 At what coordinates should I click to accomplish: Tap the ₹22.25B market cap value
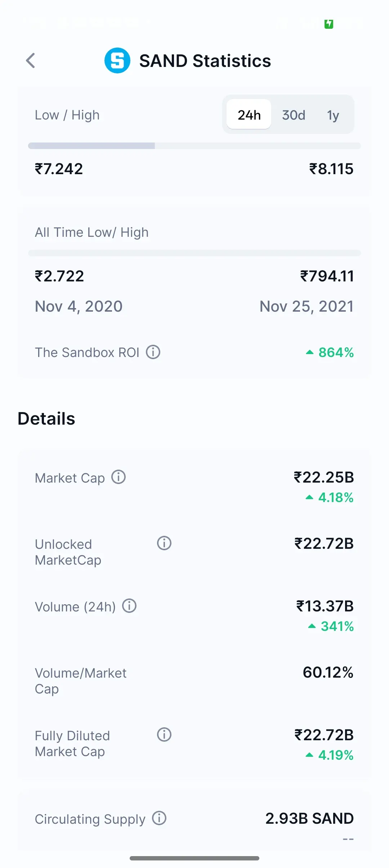click(324, 477)
